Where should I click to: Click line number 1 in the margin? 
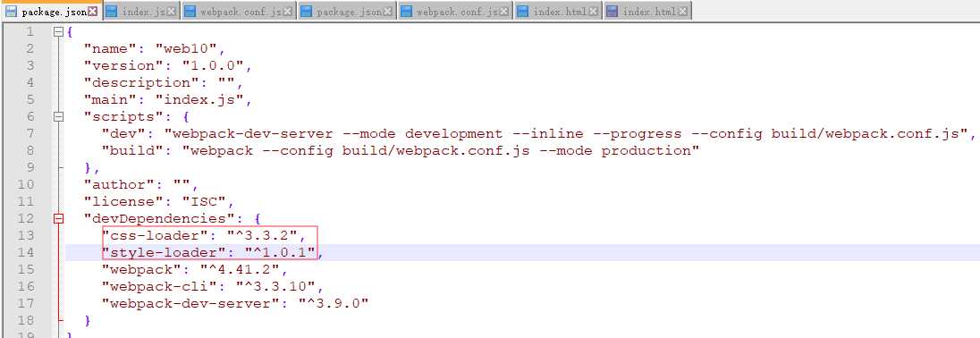point(30,31)
